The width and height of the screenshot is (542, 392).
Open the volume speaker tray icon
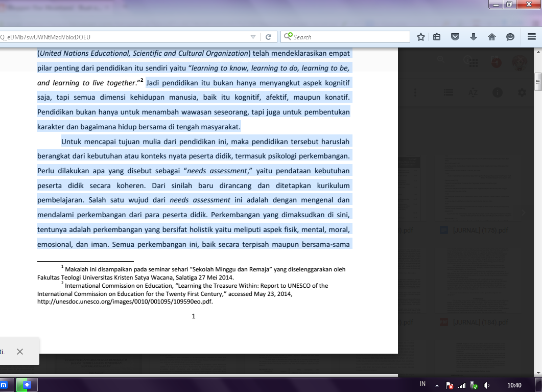[x=486, y=385]
